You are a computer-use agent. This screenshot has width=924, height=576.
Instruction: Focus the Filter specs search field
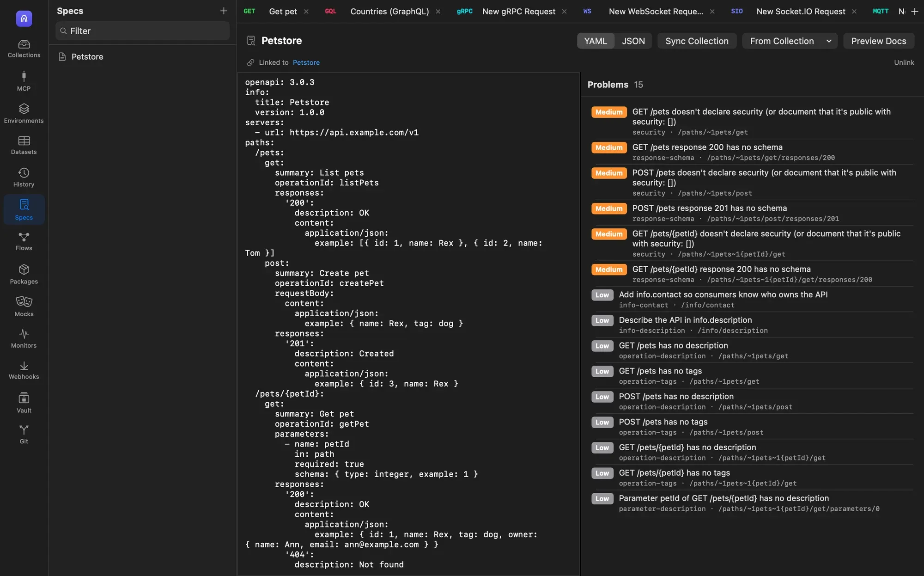142,31
